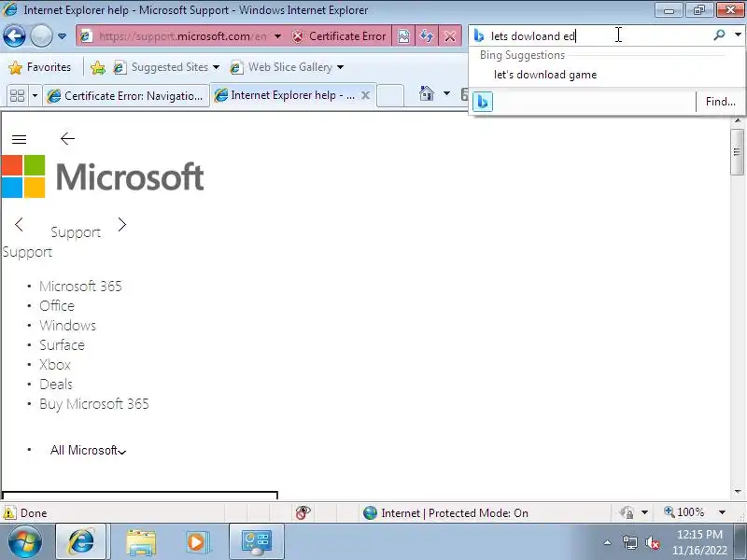The height and width of the screenshot is (560, 747).
Task: Click the network tray icon
Action: click(629, 542)
